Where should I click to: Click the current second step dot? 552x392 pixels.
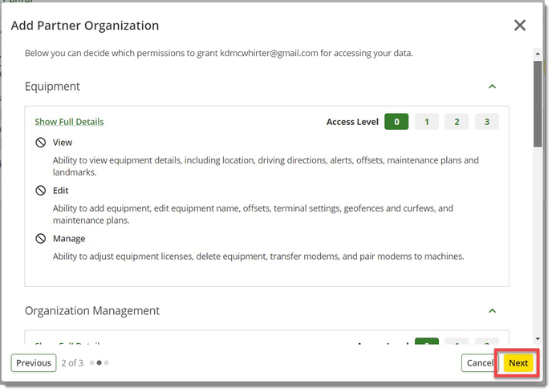[x=99, y=363]
